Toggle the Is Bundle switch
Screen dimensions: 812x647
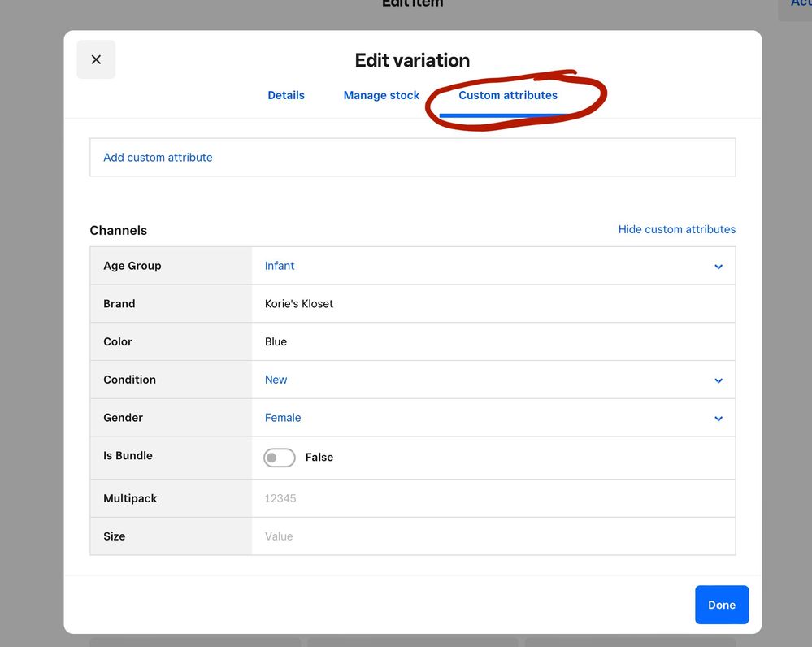279,458
